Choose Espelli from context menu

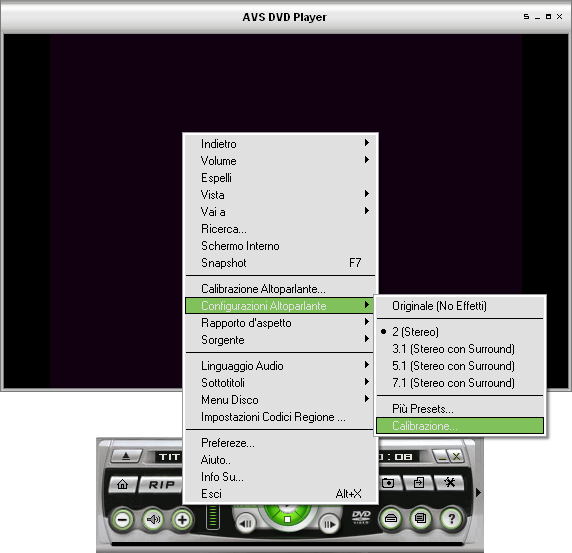[280, 178]
